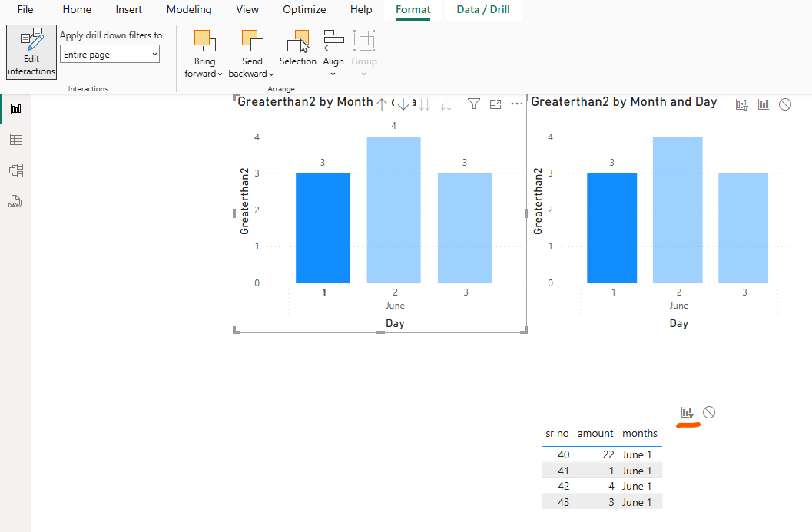Open the Bring forward dropdown
This screenshot has width=812, height=532.
coord(204,54)
